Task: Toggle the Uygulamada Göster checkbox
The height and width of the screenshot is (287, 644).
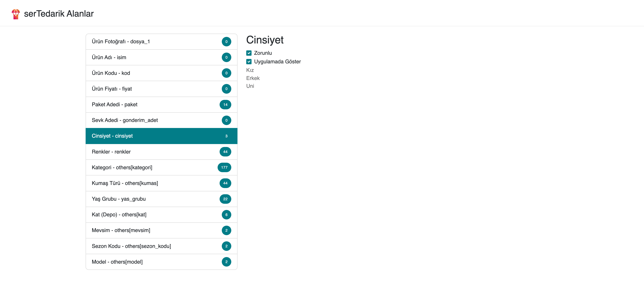Action: pos(249,62)
